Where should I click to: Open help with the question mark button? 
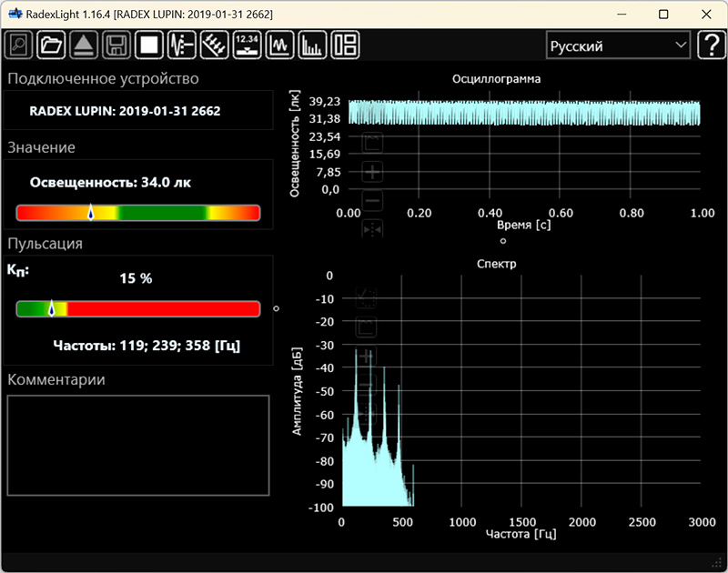point(710,45)
